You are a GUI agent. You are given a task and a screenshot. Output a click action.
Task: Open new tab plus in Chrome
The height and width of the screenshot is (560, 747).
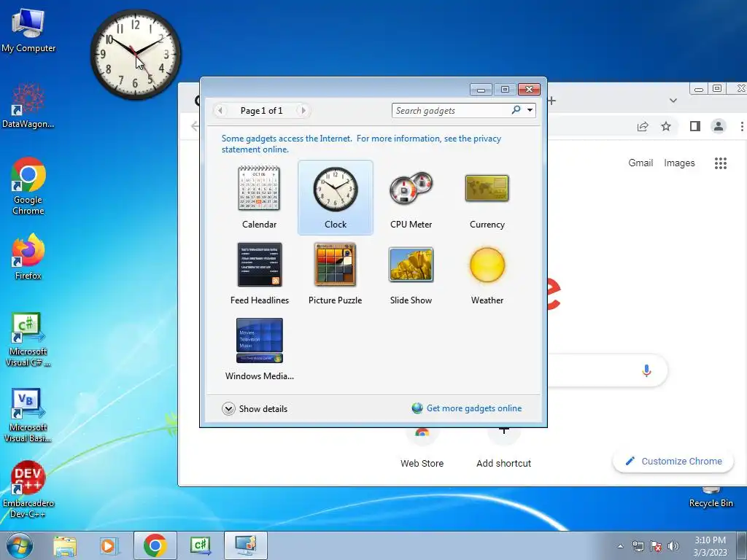(553, 101)
